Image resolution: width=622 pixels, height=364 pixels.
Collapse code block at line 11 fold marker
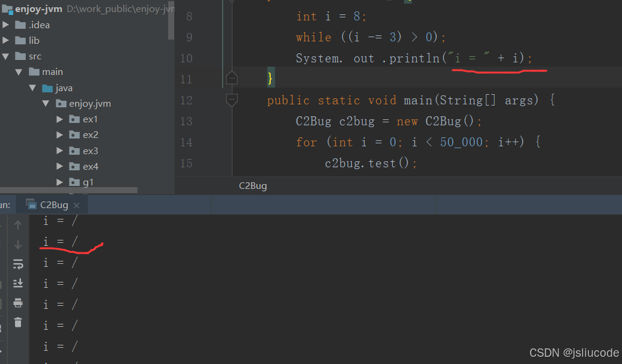pyautogui.click(x=232, y=78)
